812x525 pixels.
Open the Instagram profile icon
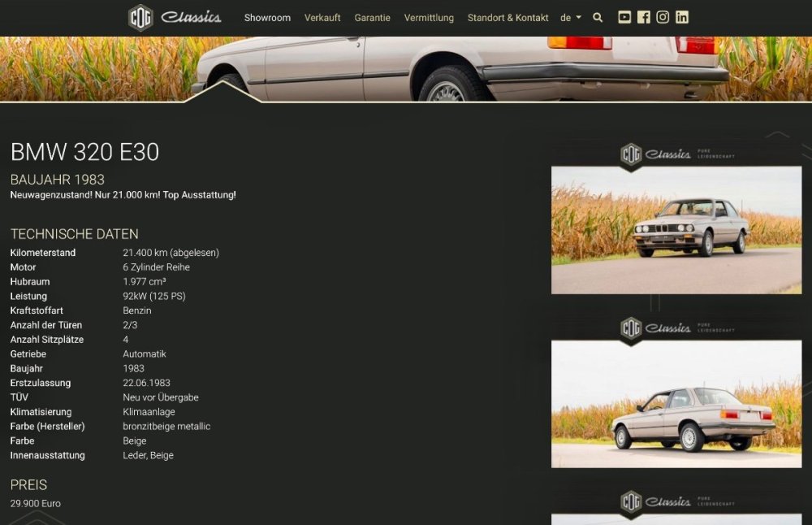point(663,17)
